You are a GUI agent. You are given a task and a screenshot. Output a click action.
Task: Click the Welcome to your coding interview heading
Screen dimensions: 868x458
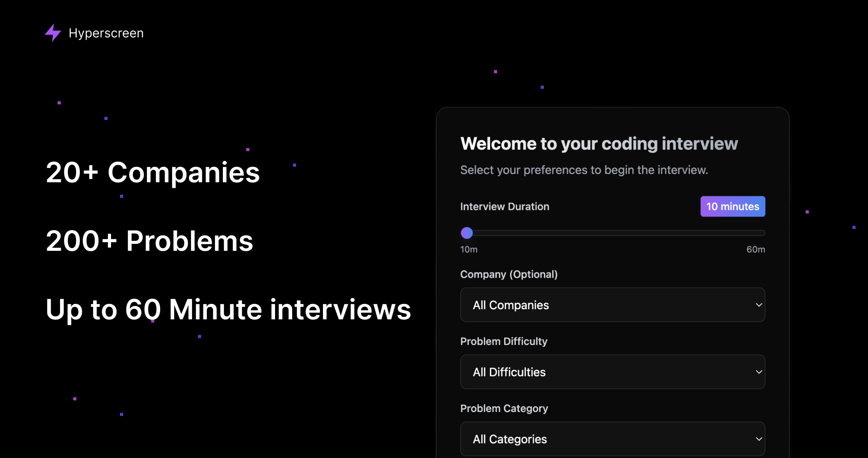(x=599, y=144)
